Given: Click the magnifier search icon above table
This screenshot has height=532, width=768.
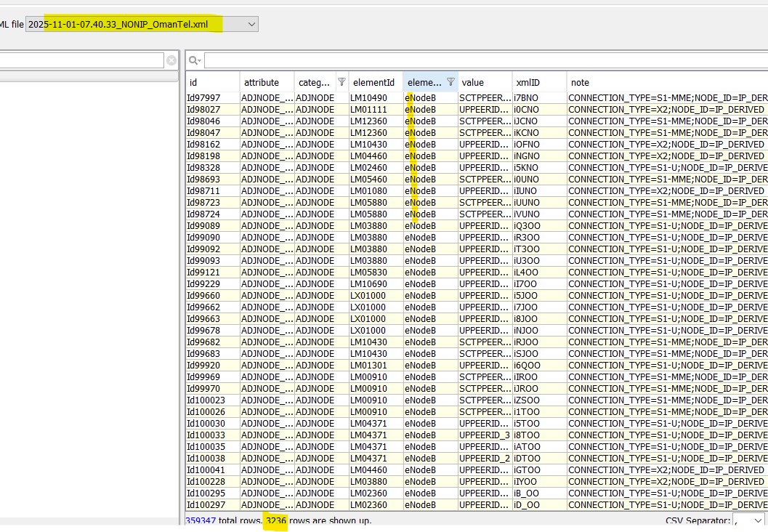Looking at the screenshot, I should click(193, 60).
